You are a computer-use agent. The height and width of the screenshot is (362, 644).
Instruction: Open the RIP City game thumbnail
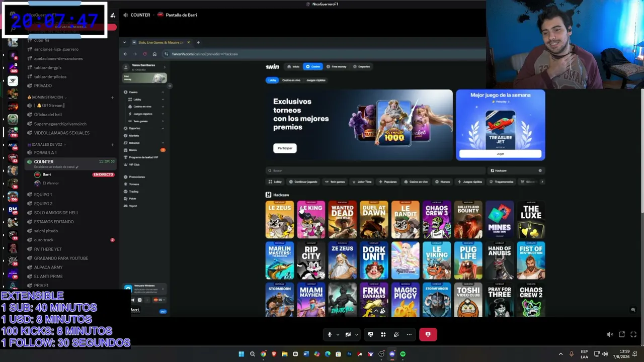(x=311, y=260)
